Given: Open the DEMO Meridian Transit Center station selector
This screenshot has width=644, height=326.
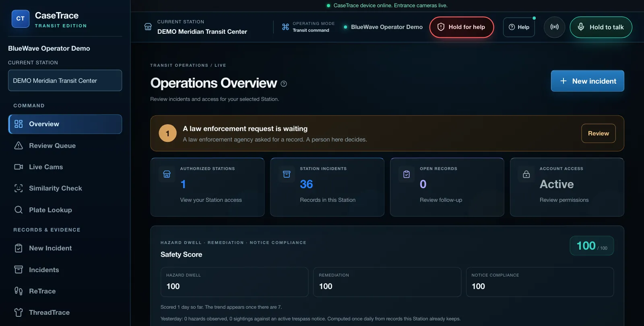Looking at the screenshot, I should (x=65, y=80).
